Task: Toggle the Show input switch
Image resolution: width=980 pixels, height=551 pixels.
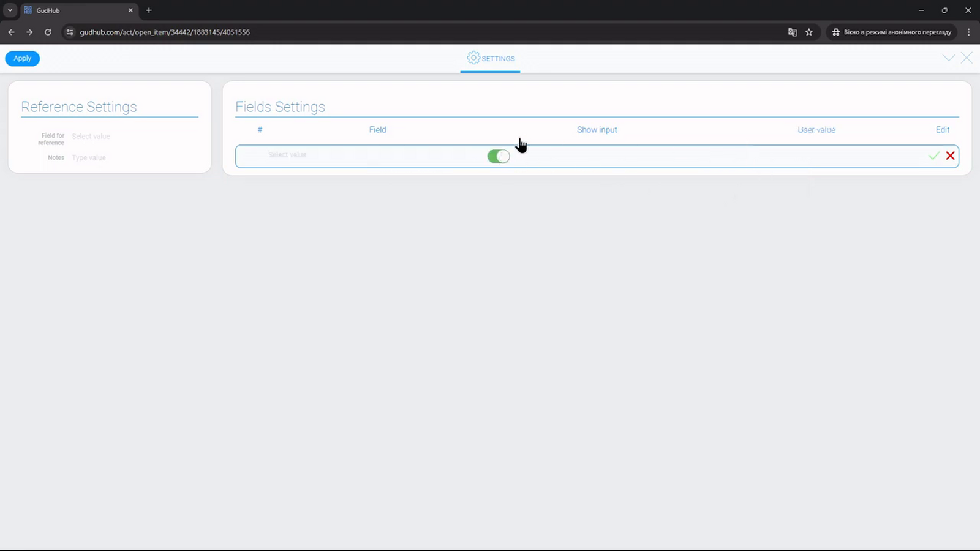Action: [499, 157]
